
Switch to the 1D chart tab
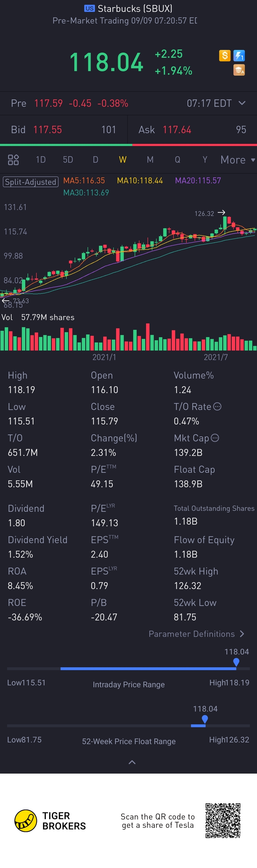tap(40, 160)
